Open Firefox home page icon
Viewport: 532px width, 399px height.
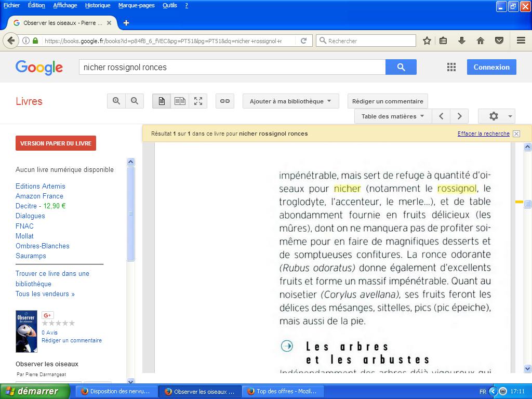click(481, 41)
